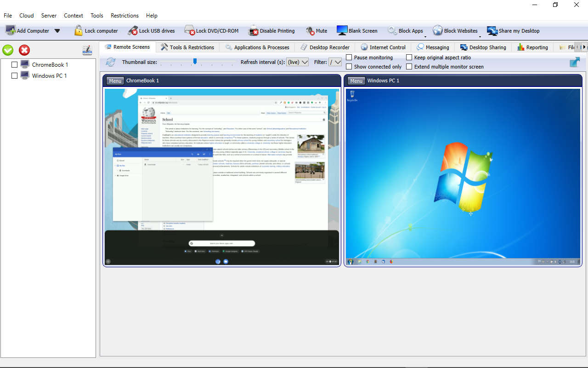Viewport: 588px width, 368px height.
Task: Enable Pause monitoring
Action: click(349, 57)
